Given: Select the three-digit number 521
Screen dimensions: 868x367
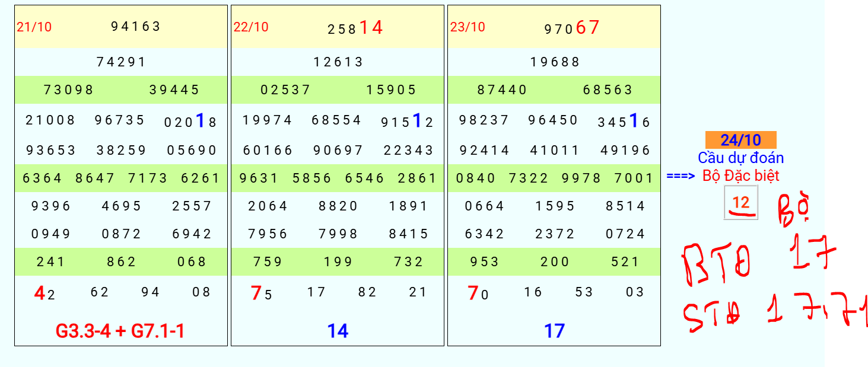Looking at the screenshot, I should tap(625, 261).
